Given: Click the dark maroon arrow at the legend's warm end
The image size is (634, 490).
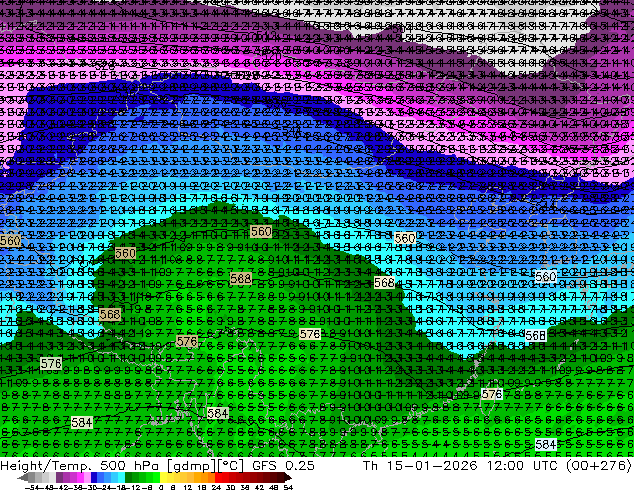Looking at the screenshot, I should pyautogui.click(x=288, y=478).
